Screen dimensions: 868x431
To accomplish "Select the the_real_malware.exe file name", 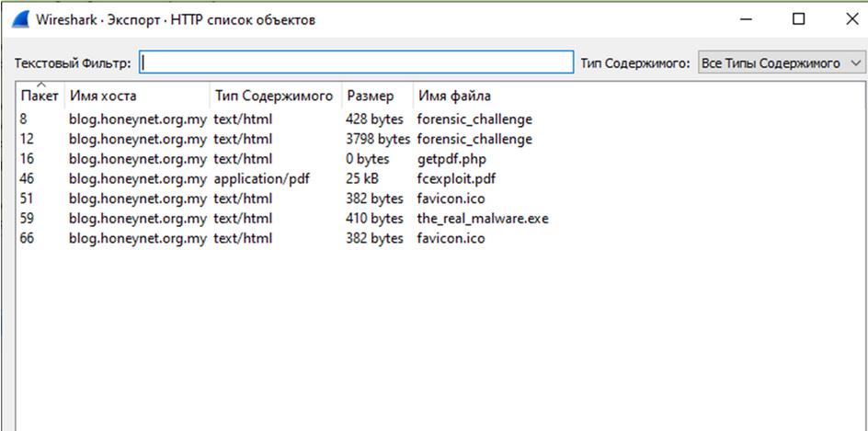I will click(x=483, y=219).
